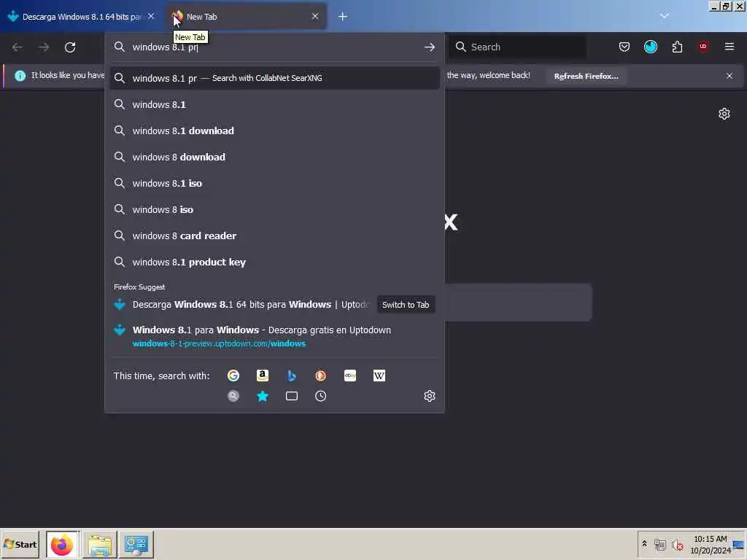Open the Pocket save icon
This screenshot has width=747, height=560.
[x=624, y=47]
